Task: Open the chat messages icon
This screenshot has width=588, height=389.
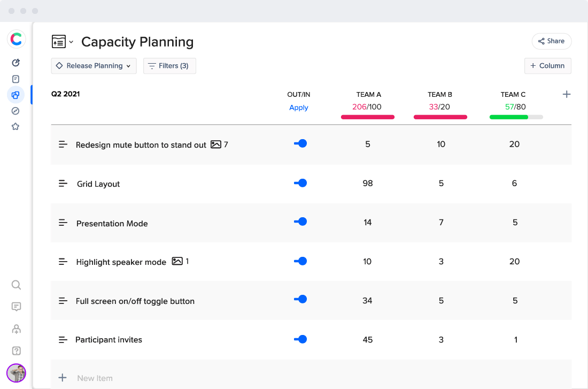Action: (x=16, y=307)
